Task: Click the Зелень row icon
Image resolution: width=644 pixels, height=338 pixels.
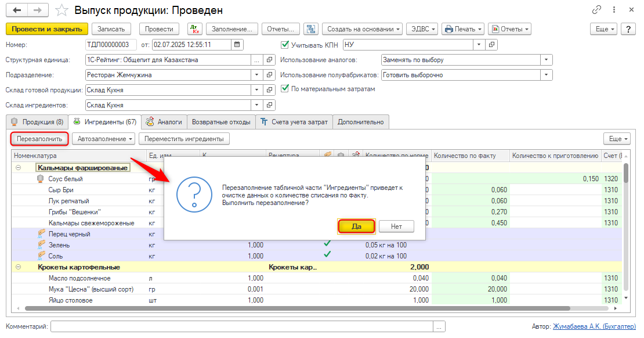Action: tap(41, 244)
